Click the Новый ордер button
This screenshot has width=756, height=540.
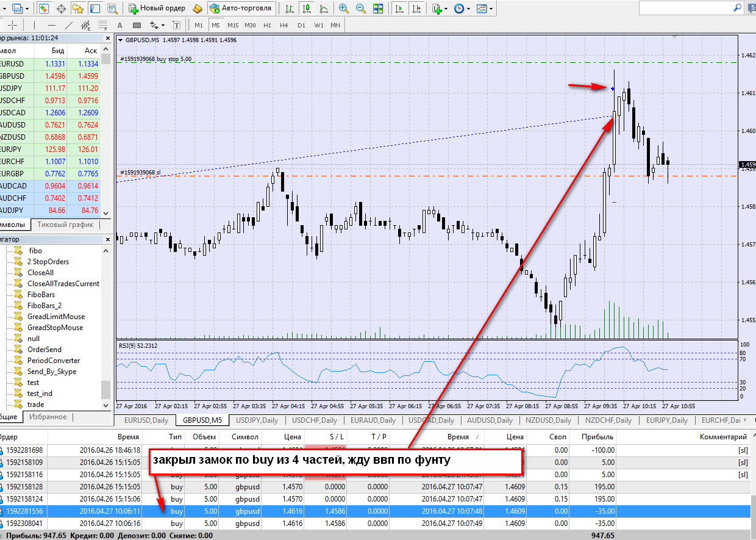[156, 9]
